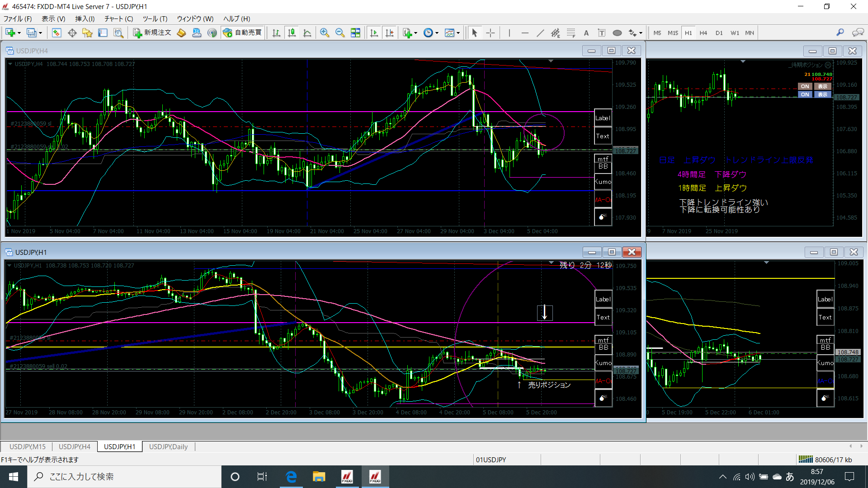Click the Windows search box
The width and height of the screenshot is (868, 488).
tap(124, 477)
